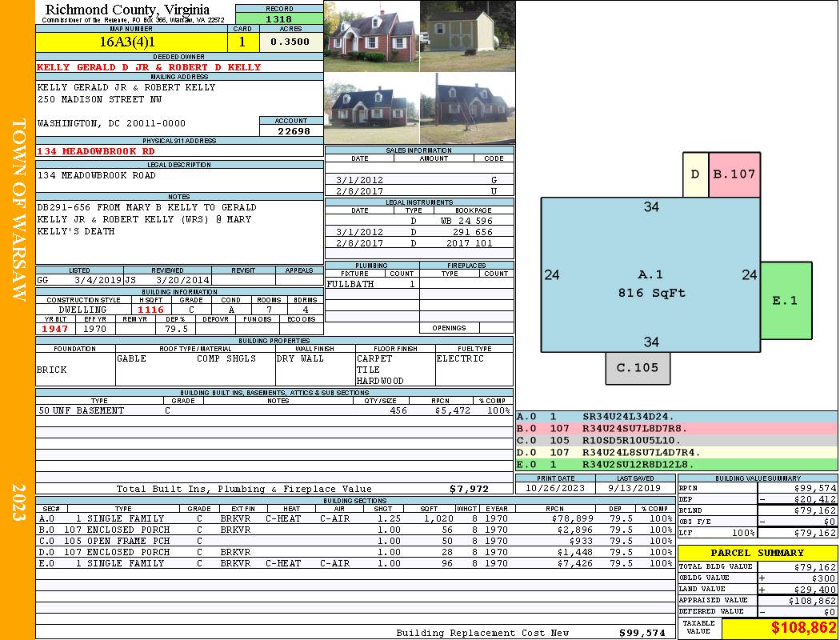Open the green shed photo thumbnail
Image resolution: width=840 pixels, height=640 pixels.
tap(468, 36)
